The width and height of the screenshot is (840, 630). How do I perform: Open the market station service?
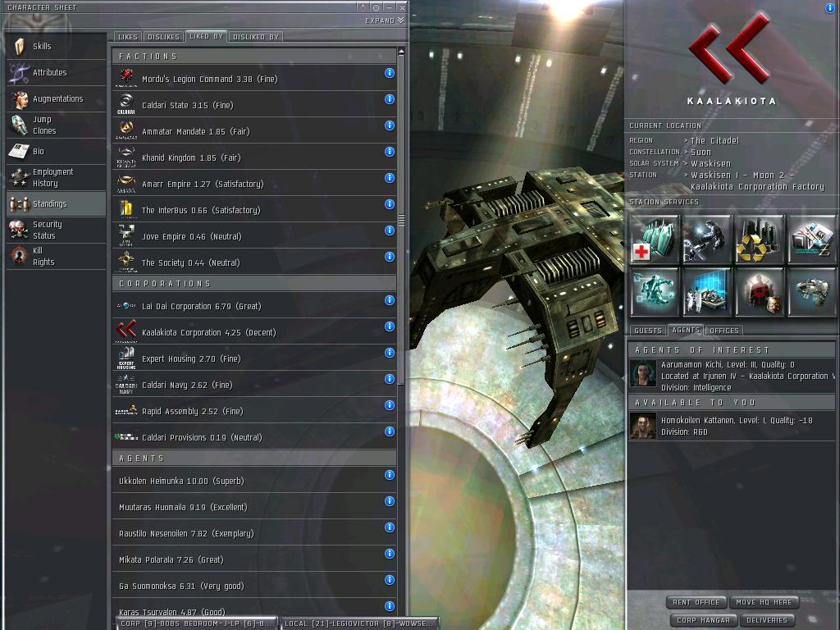click(811, 239)
